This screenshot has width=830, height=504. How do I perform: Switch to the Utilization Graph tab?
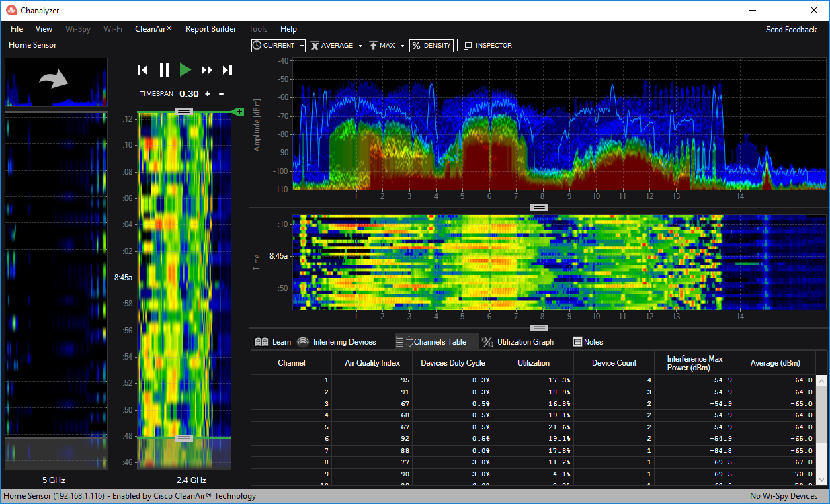click(x=518, y=342)
